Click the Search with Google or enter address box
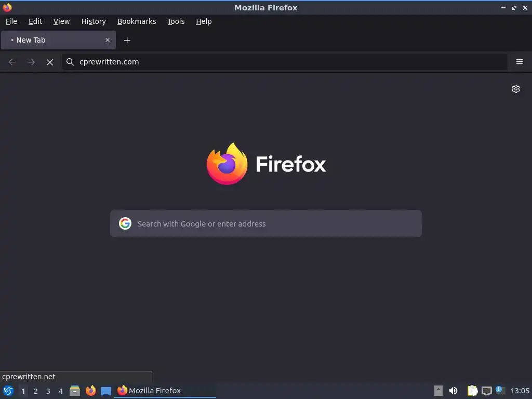This screenshot has height=399, width=532. 266,223
